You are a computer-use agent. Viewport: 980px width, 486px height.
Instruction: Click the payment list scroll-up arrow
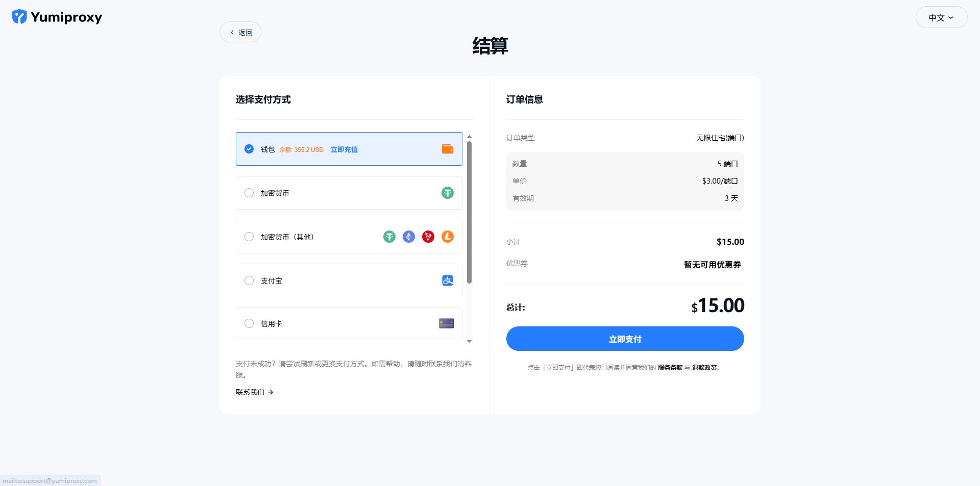(469, 137)
